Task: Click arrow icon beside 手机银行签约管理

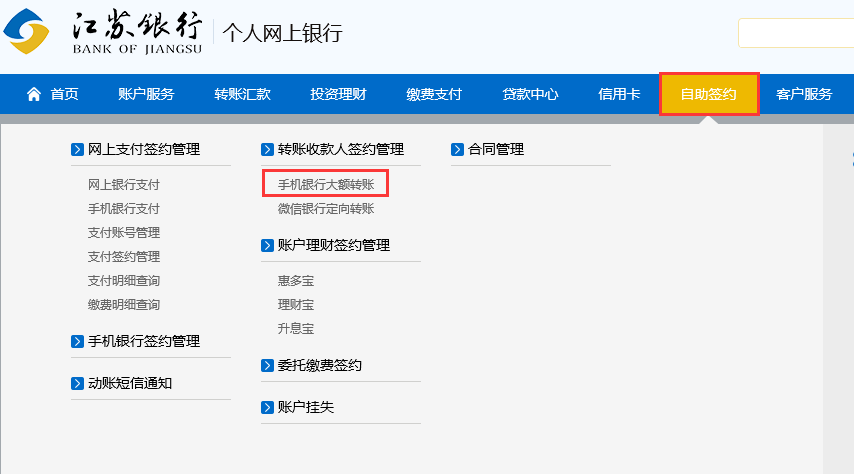Action: 77,342
